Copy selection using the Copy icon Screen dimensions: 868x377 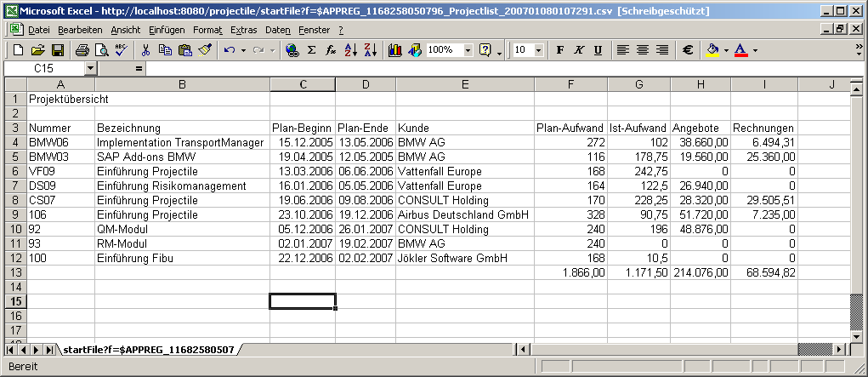[165, 50]
